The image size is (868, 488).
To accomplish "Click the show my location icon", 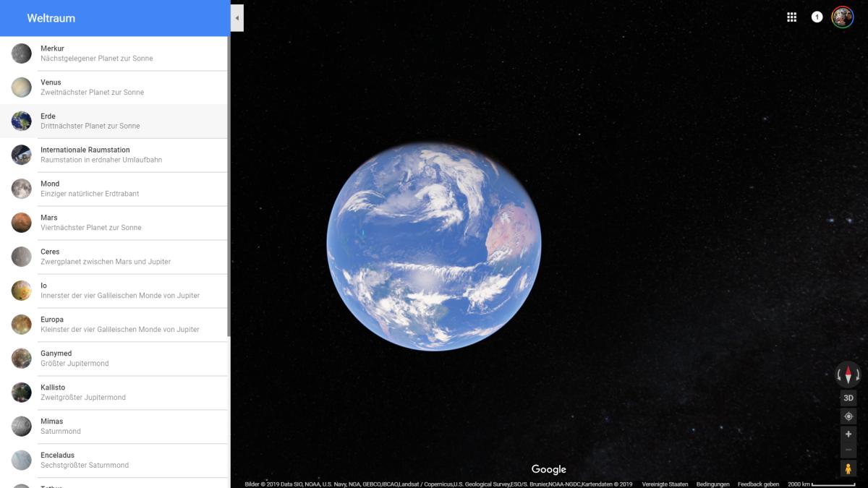I will [848, 416].
